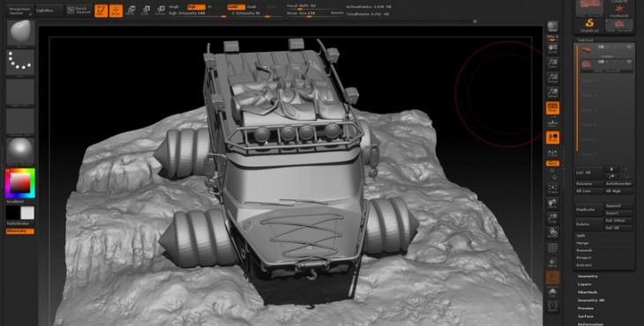Toggle visibility eye of the first subtool
Viewport: 644px width, 326px height.
pyautogui.click(x=629, y=48)
